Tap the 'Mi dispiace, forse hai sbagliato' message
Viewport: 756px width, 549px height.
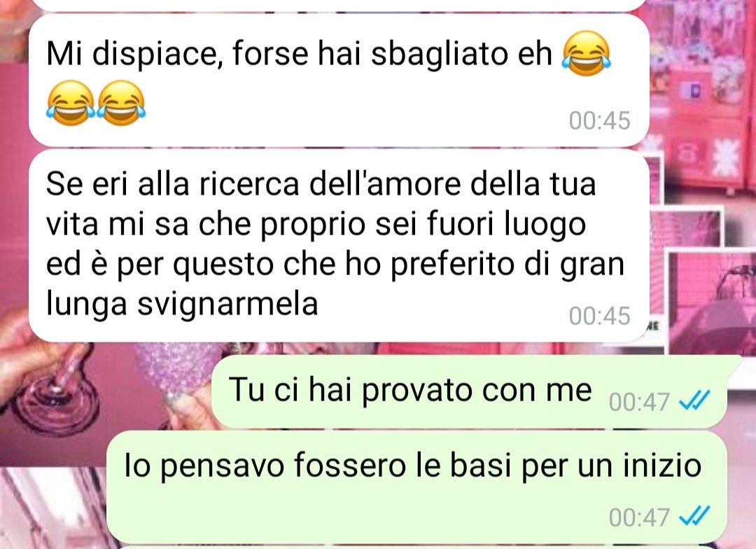[339, 80]
